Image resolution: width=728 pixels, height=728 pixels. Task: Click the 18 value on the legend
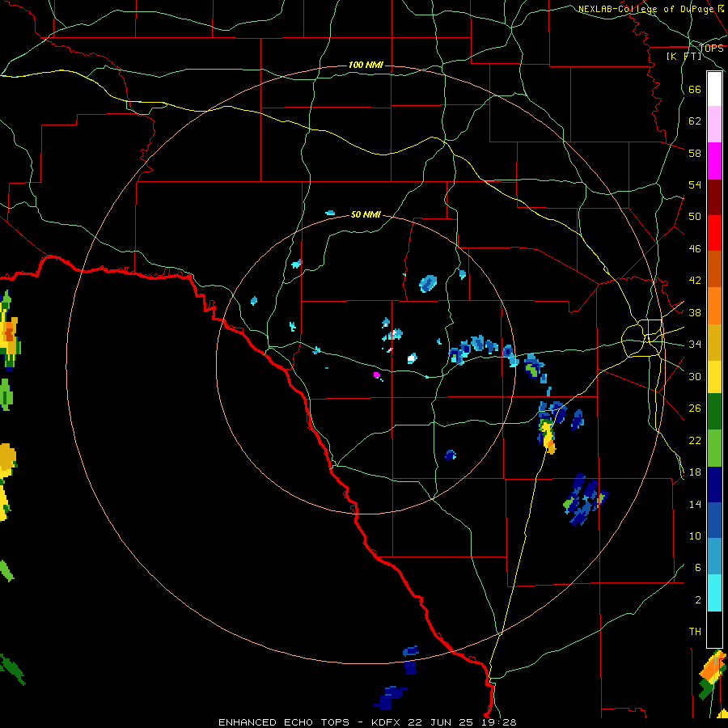(695, 472)
